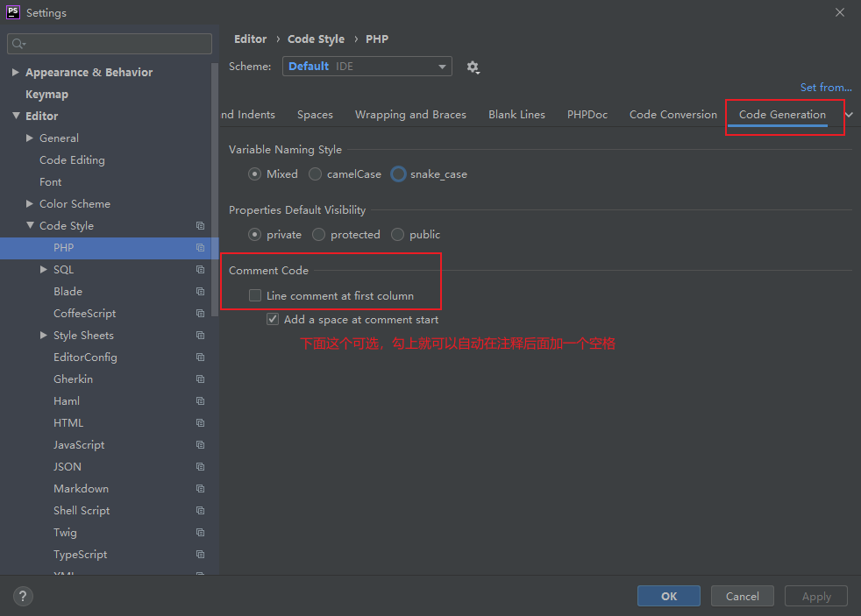The image size is (861, 616).
Task: Click the copy icon next to TypeScript
Action: point(200,555)
